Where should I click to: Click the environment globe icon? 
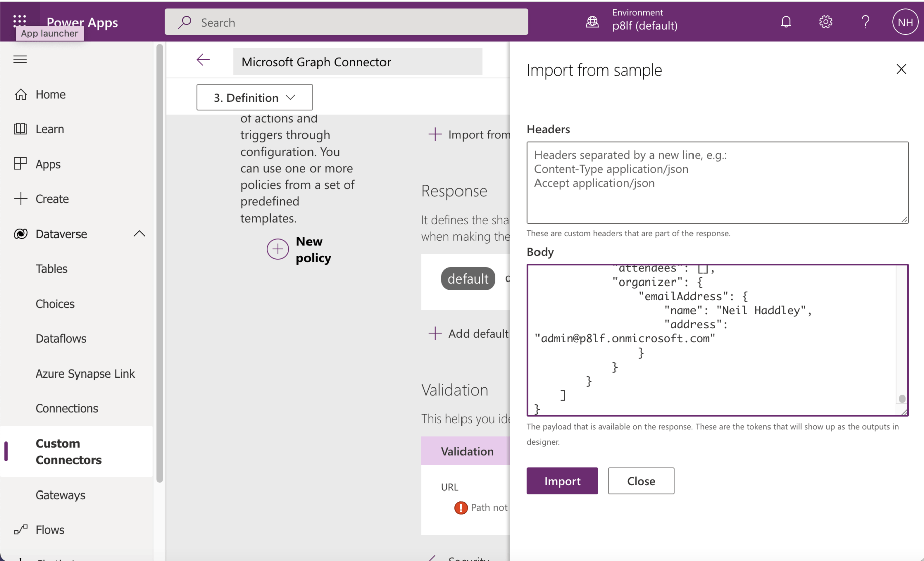pos(592,22)
